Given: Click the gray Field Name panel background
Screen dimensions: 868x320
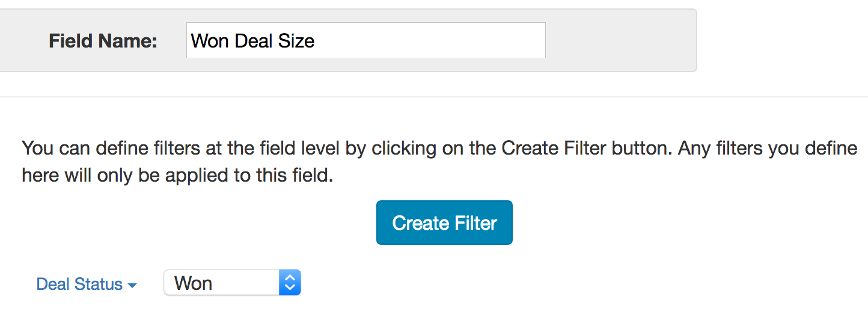Looking at the screenshot, I should tap(619, 41).
